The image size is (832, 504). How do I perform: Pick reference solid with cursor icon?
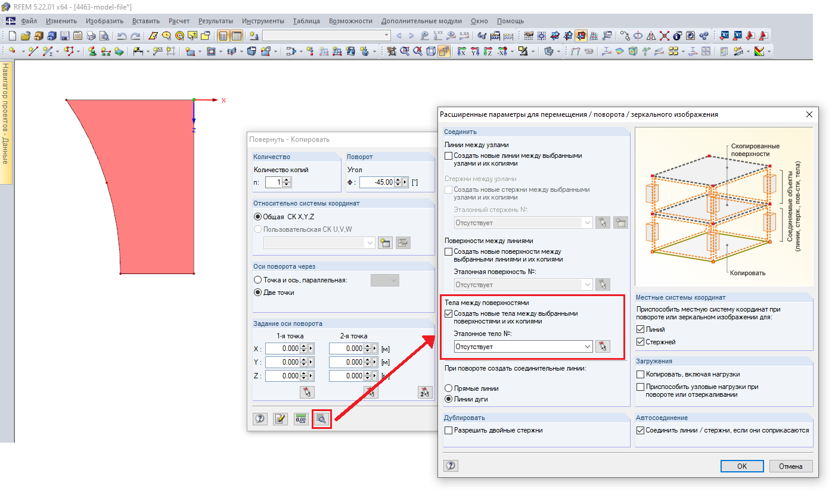(x=603, y=346)
